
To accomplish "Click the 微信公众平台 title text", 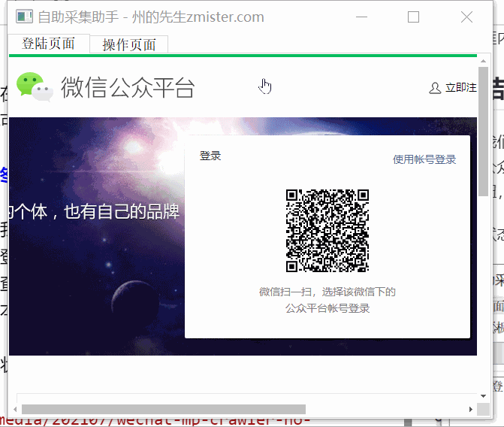I will pyautogui.click(x=128, y=87).
